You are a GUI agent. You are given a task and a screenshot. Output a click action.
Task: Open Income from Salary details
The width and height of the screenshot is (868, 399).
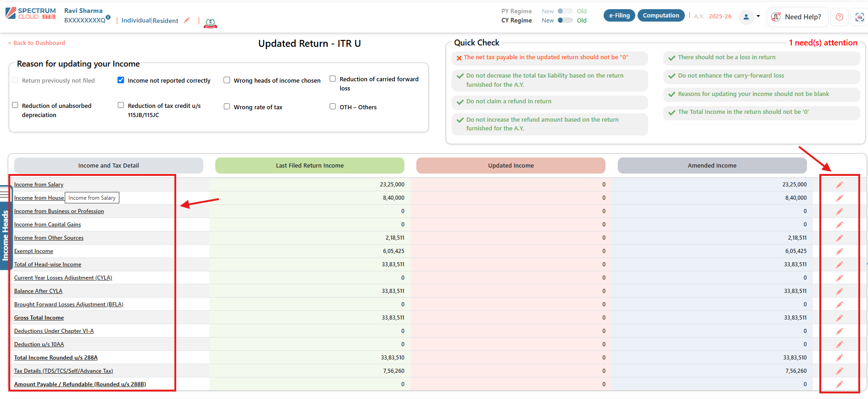[39, 185]
